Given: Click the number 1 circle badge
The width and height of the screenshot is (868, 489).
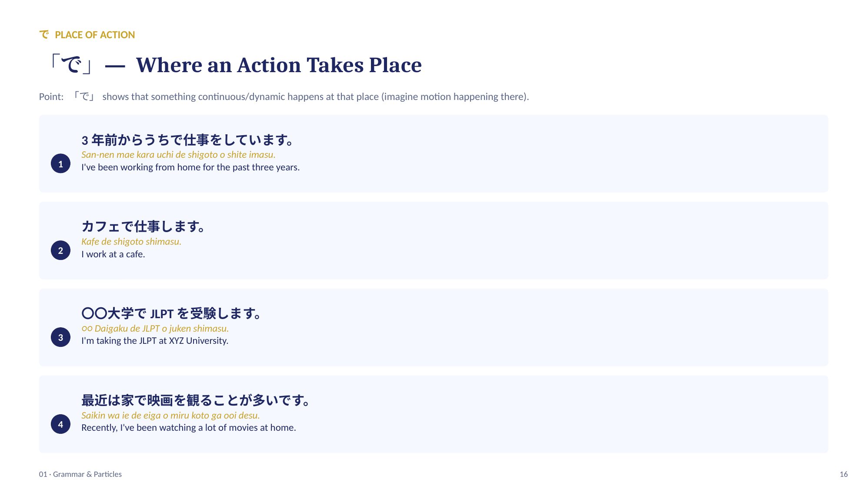Looking at the screenshot, I should 60,163.
